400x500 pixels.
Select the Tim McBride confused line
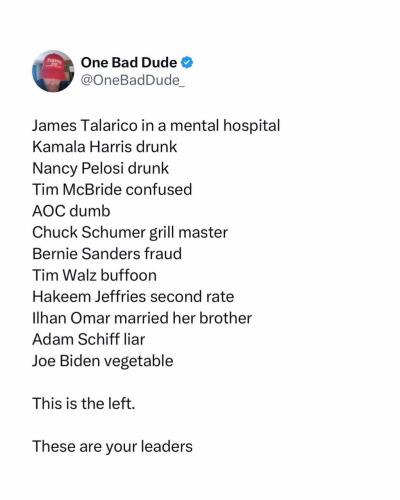(112, 190)
